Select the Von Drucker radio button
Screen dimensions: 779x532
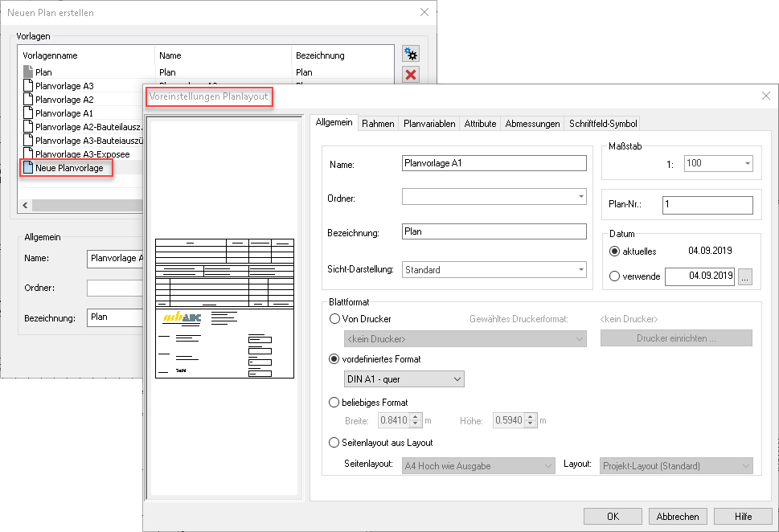[334, 319]
